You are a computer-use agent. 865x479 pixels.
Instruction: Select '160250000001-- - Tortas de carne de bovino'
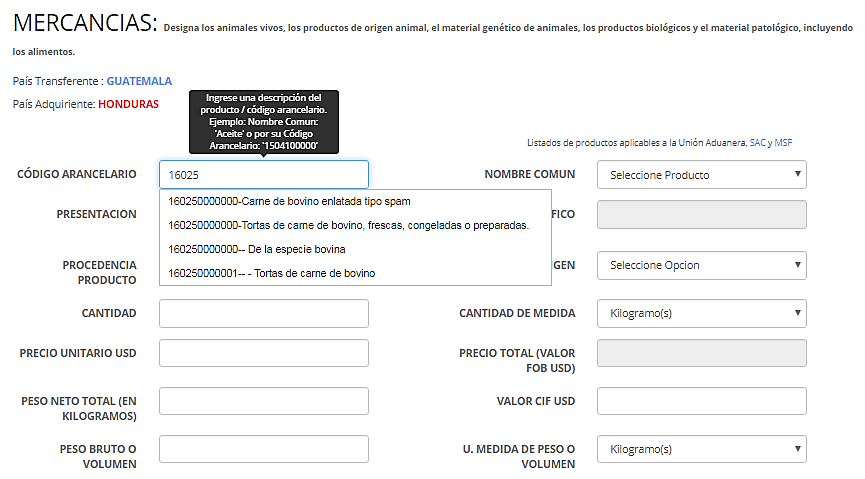(355, 273)
